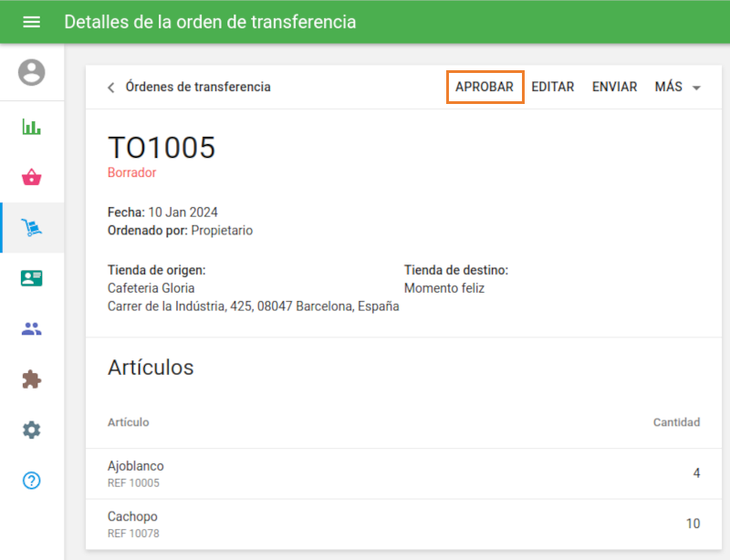Viewport: 730px width, 560px height.
Task: Approve the order with the APROBAR button
Action: (x=485, y=87)
